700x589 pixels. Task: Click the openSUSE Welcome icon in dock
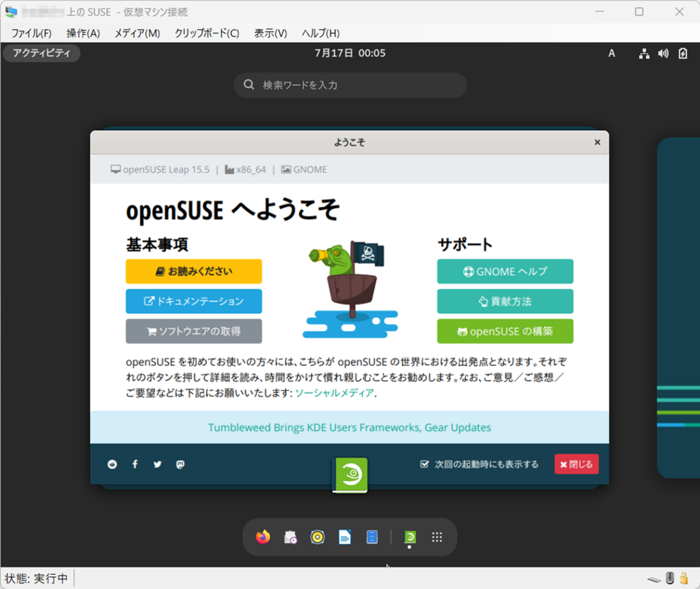[x=409, y=537]
